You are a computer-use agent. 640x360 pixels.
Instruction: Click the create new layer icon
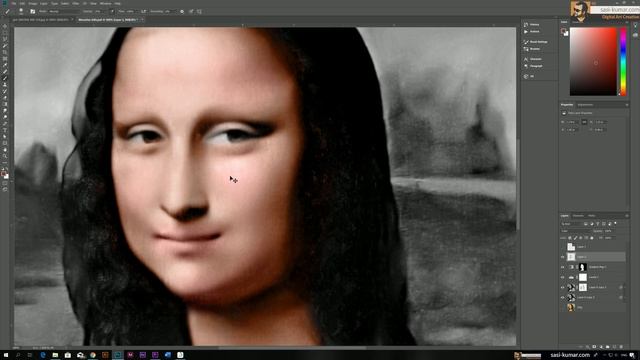614,347
